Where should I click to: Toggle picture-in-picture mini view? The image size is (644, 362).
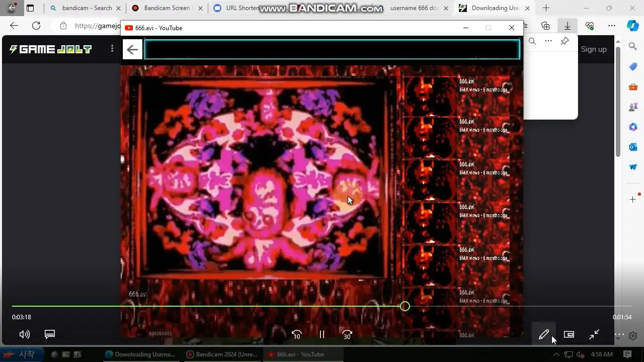[569, 334]
